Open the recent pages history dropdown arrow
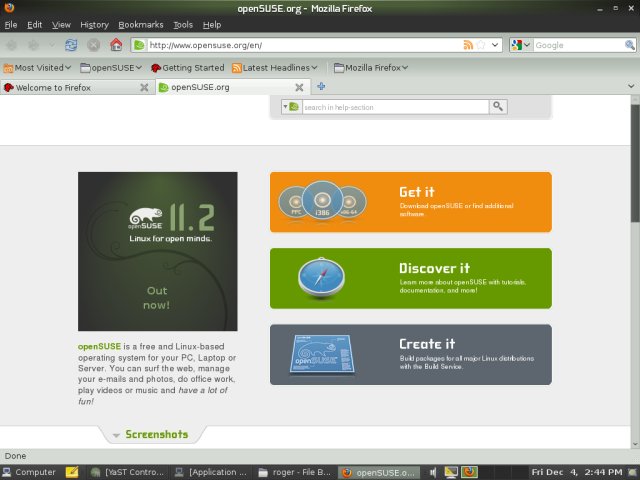The width and height of the screenshot is (640, 480). [52, 45]
